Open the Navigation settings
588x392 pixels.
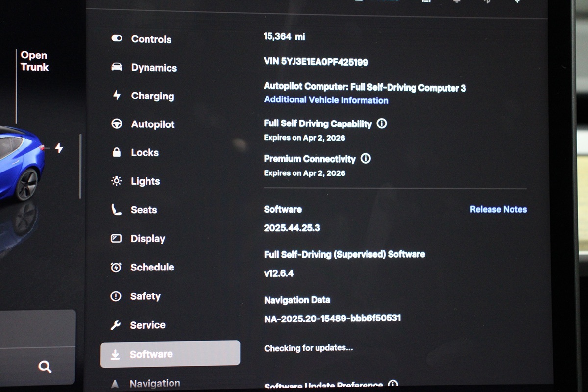154,383
